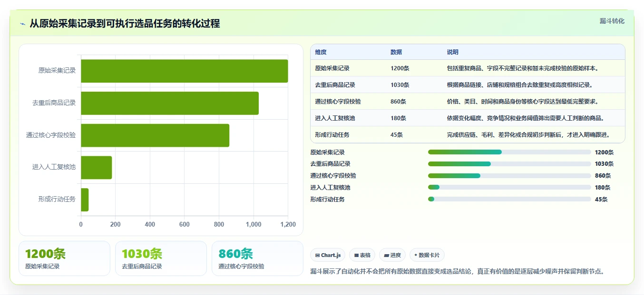Click the 通过核心字段校验 progress bar showing 860条

[x=509, y=176]
